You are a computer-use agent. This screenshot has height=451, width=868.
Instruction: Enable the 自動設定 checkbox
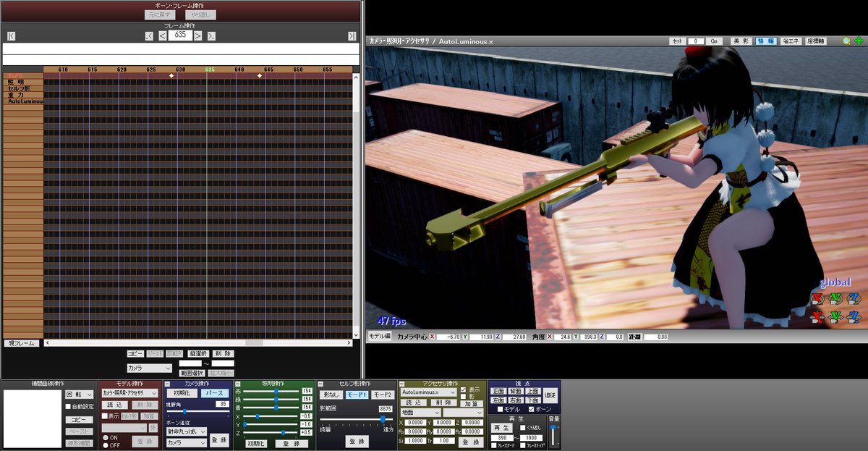point(68,407)
